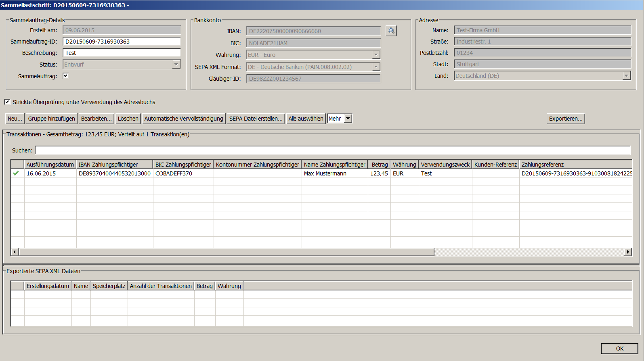This screenshot has width=644, height=361.
Task: Select the COBADEFF370 cell
Action: point(183,173)
